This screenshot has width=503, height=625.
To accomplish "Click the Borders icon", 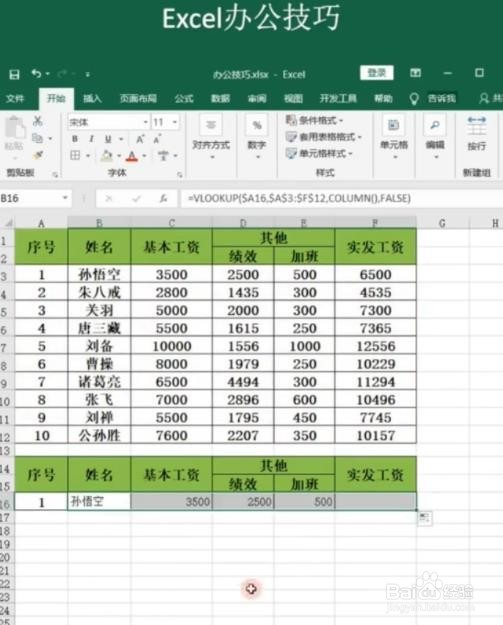I will point(75,155).
